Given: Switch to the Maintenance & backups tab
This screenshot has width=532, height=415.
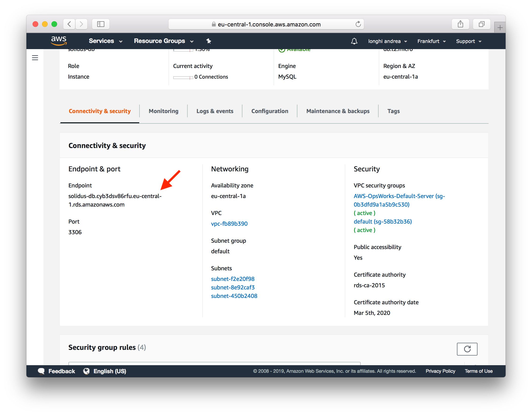Looking at the screenshot, I should click(338, 111).
